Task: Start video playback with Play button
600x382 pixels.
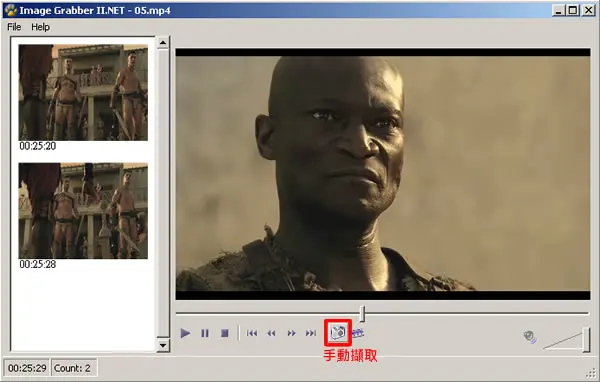Action: [x=185, y=333]
